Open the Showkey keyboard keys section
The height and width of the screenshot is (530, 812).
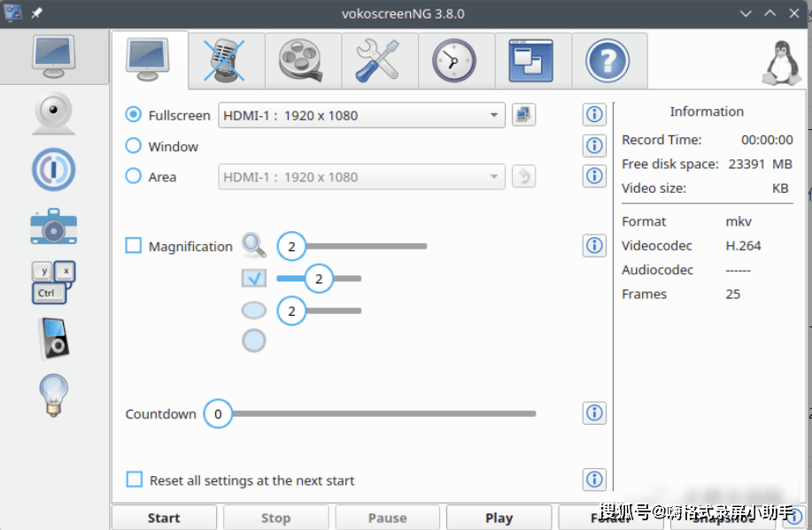point(54,282)
